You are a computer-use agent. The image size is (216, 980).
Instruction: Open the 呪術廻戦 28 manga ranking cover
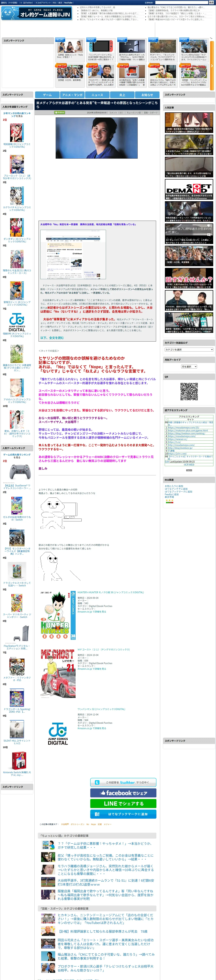(17, 132)
